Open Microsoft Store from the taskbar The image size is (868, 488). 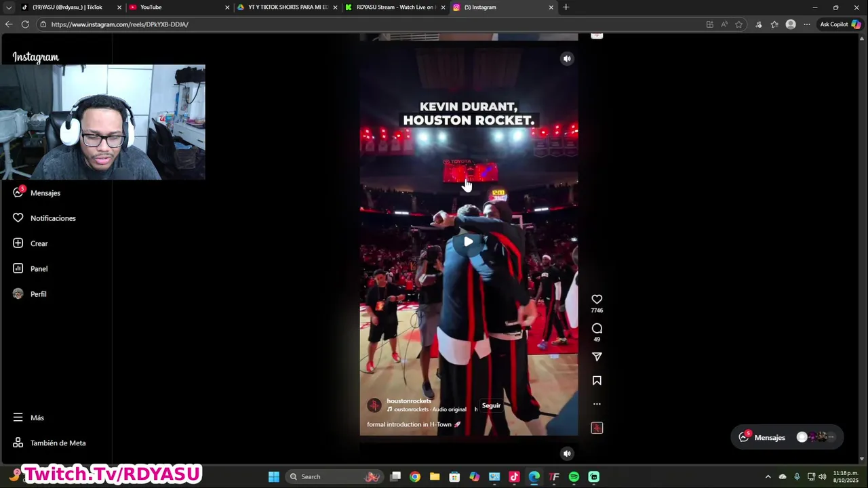454,476
